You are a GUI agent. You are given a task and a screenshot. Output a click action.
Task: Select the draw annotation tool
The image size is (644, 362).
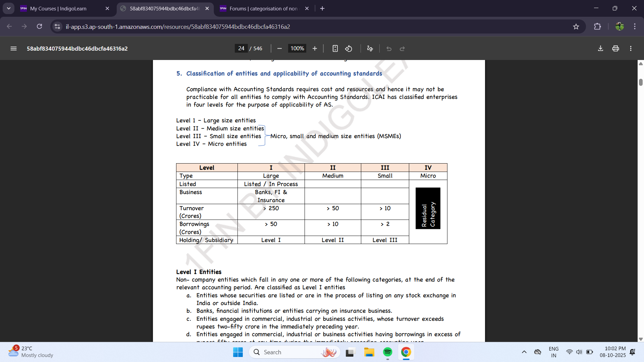pyautogui.click(x=370, y=49)
